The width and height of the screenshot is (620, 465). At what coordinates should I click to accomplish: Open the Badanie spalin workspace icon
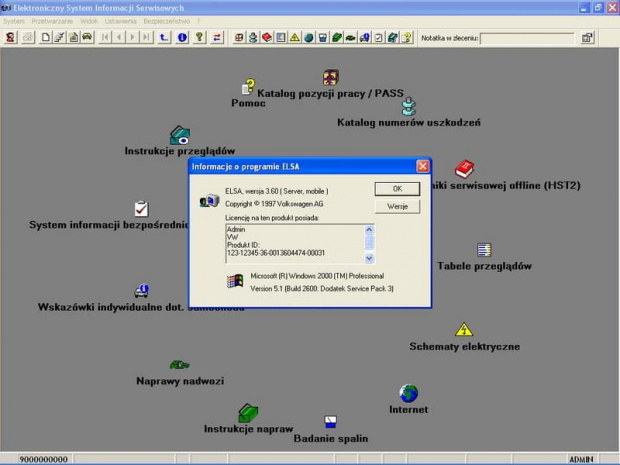(x=331, y=422)
